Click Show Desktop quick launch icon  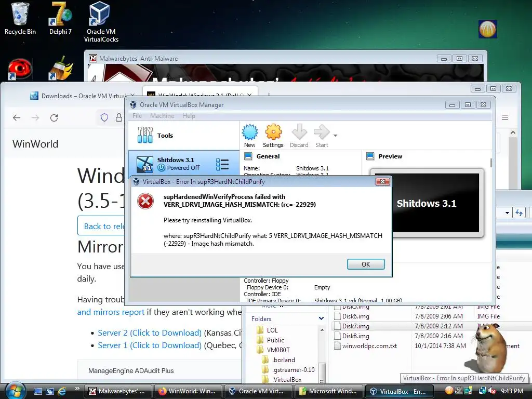tap(37, 391)
